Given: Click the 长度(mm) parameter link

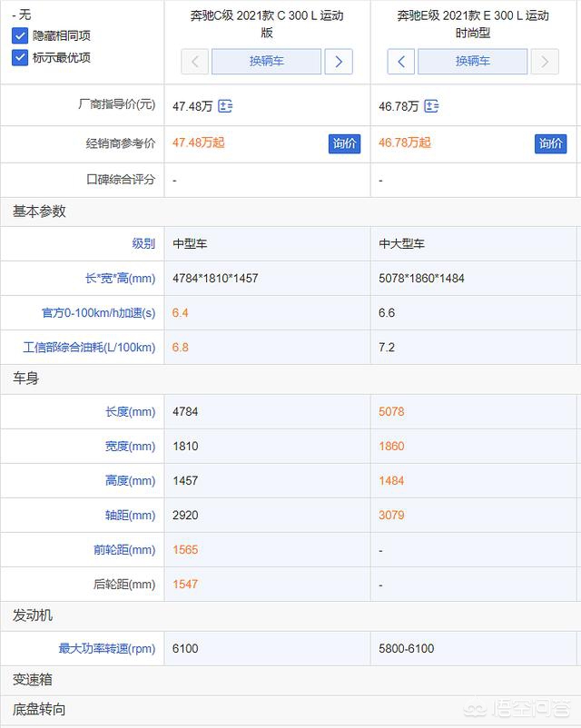Looking at the screenshot, I should [130, 412].
